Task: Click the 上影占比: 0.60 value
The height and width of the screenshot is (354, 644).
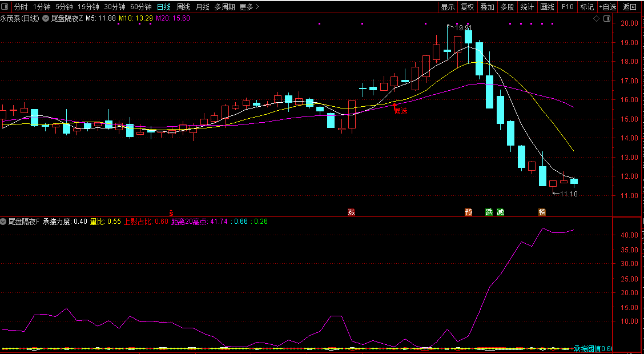Action: 146,222
